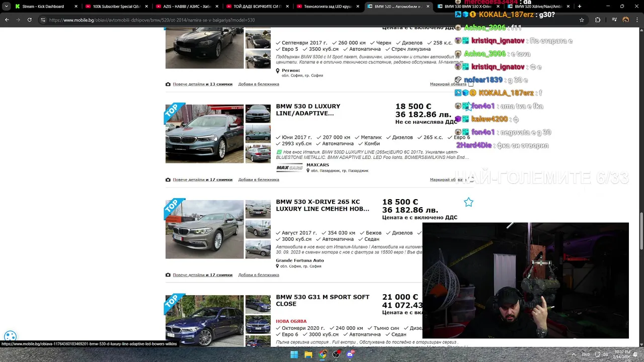Open Повече детайли и 13 снимки link
The width and height of the screenshot is (644, 362).
[x=203, y=84]
